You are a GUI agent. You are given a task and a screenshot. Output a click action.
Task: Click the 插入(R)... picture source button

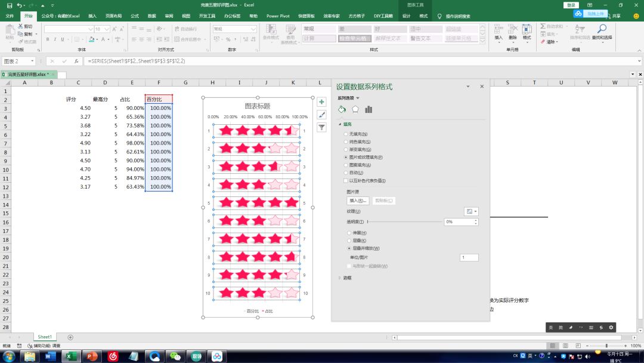pyautogui.click(x=358, y=201)
